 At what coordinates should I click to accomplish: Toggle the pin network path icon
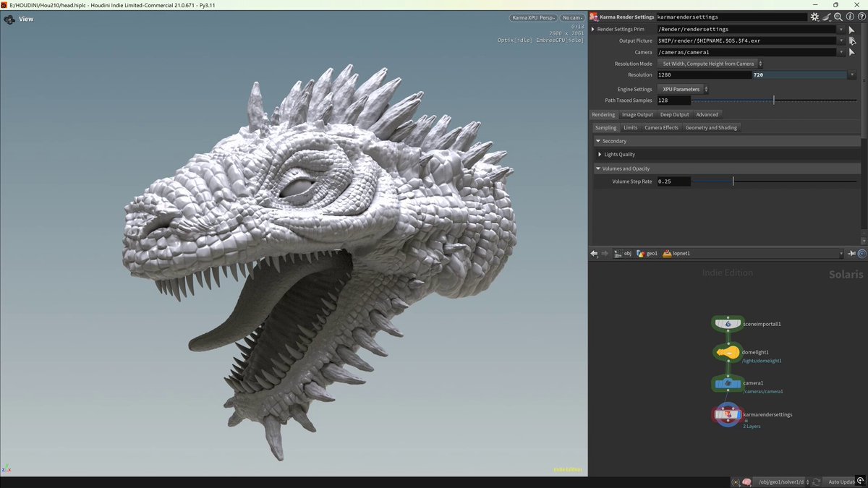click(x=851, y=254)
